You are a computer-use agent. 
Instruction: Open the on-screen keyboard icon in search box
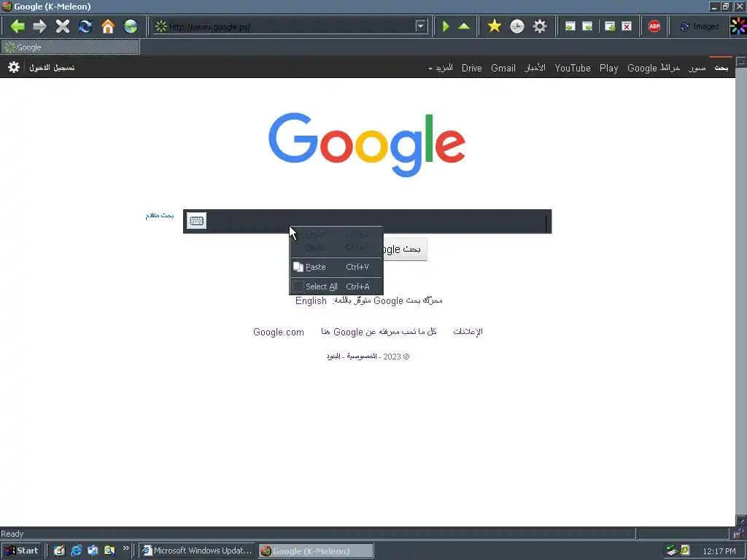pyautogui.click(x=196, y=221)
